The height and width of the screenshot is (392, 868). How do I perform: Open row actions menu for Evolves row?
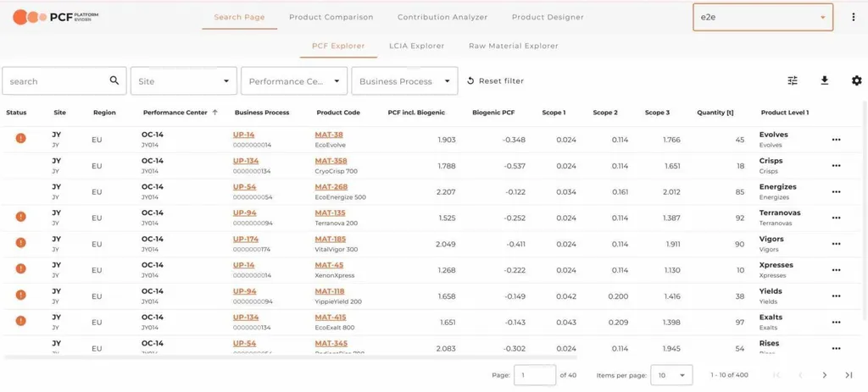(x=836, y=140)
